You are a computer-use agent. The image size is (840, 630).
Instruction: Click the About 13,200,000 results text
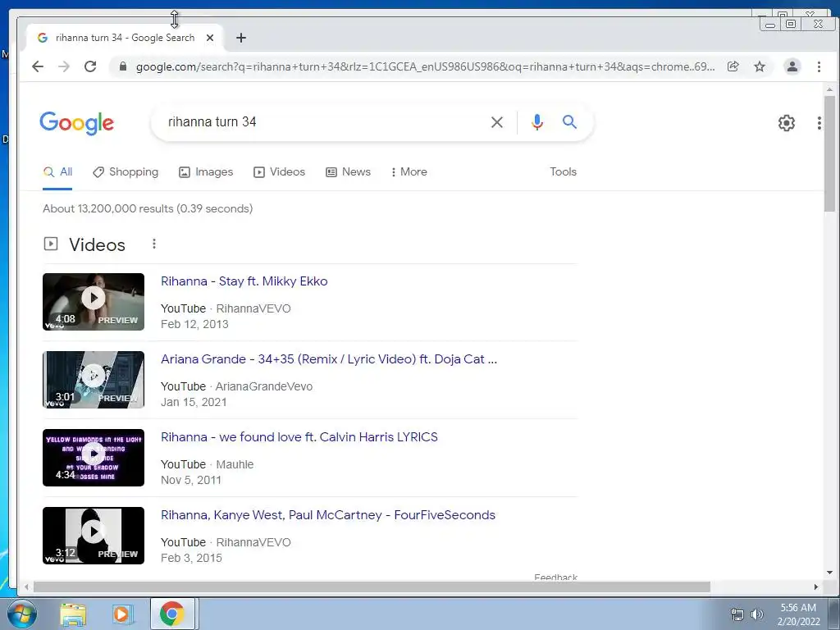(148, 208)
